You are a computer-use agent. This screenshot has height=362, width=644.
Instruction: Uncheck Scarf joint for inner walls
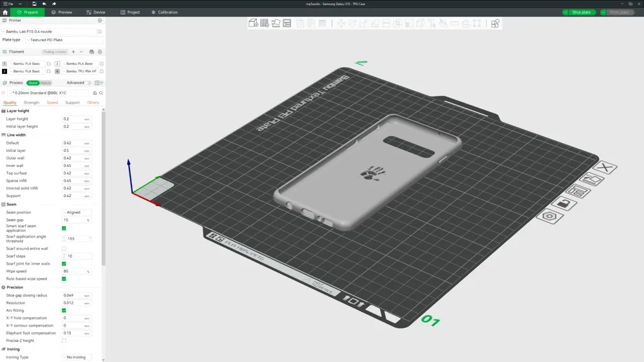pos(64,264)
